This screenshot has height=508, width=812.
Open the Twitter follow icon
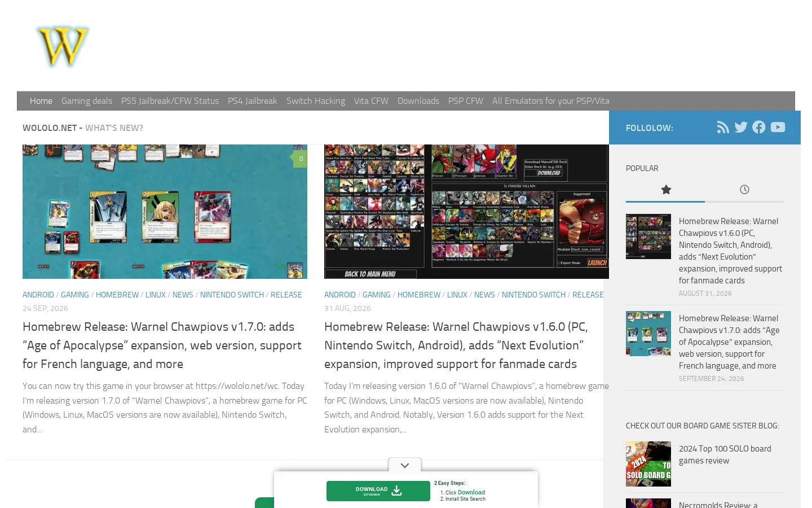[x=741, y=128]
